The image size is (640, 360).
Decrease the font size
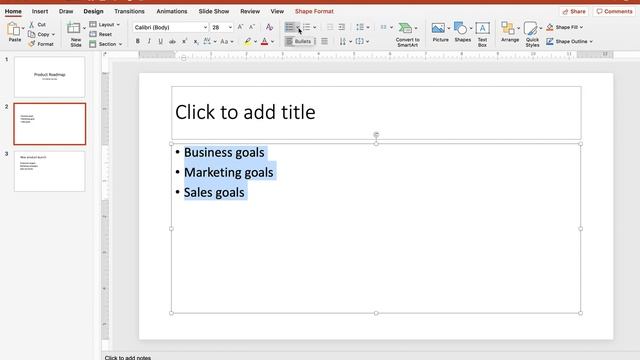tap(252, 27)
